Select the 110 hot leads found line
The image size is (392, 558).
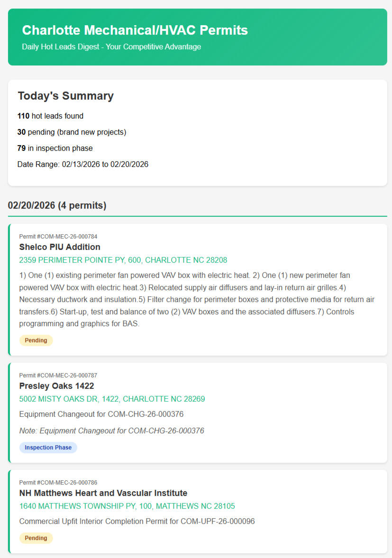50,116
